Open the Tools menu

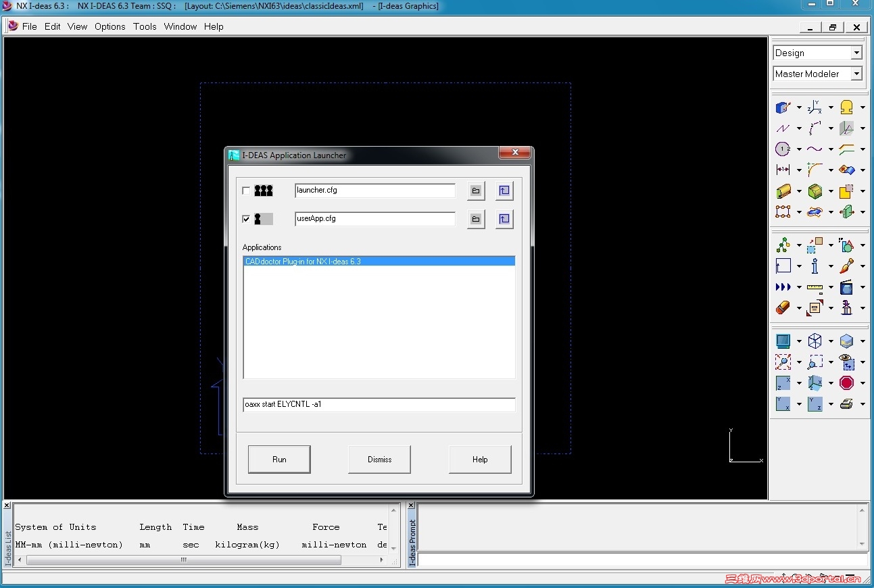coord(145,26)
